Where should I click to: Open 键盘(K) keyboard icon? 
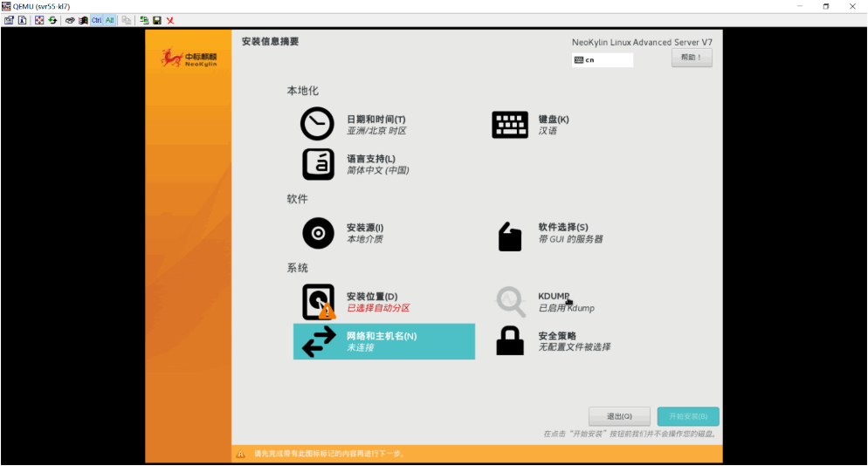[x=510, y=125]
